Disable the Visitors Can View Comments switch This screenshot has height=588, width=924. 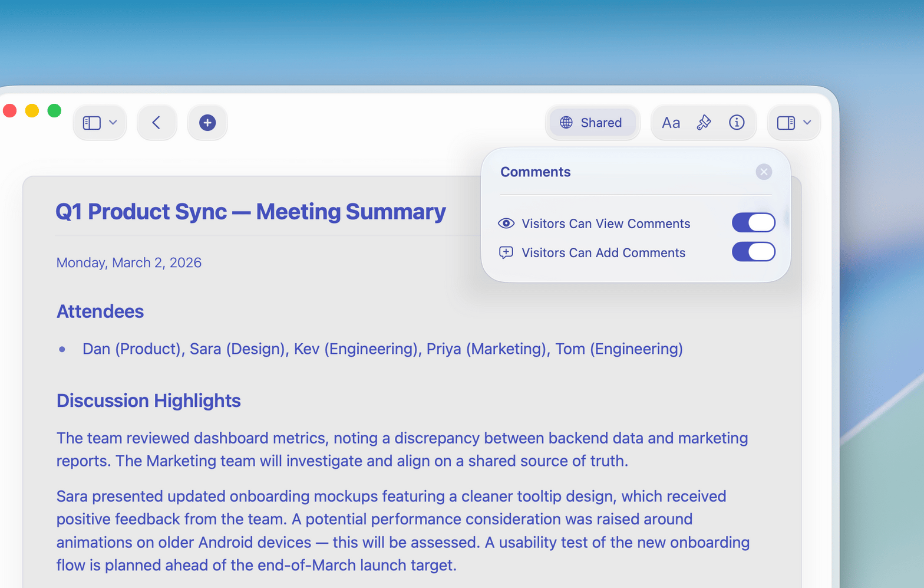click(x=753, y=223)
